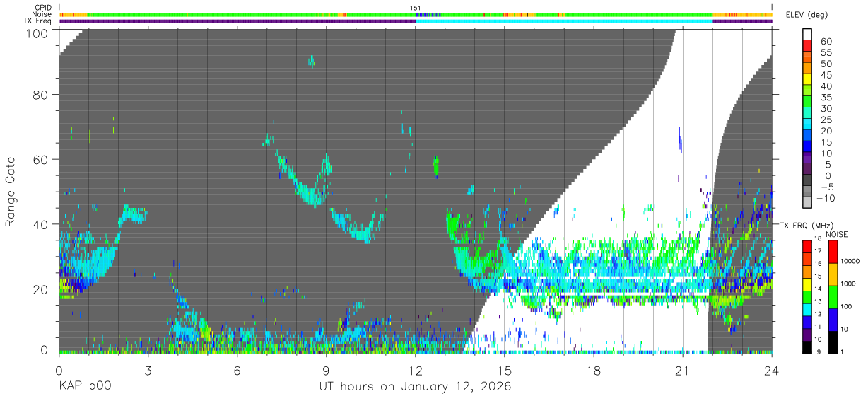Click white top swatch of elevation colorbar
Image resolution: width=868 pixels, height=401 pixels.
pyautogui.click(x=807, y=35)
